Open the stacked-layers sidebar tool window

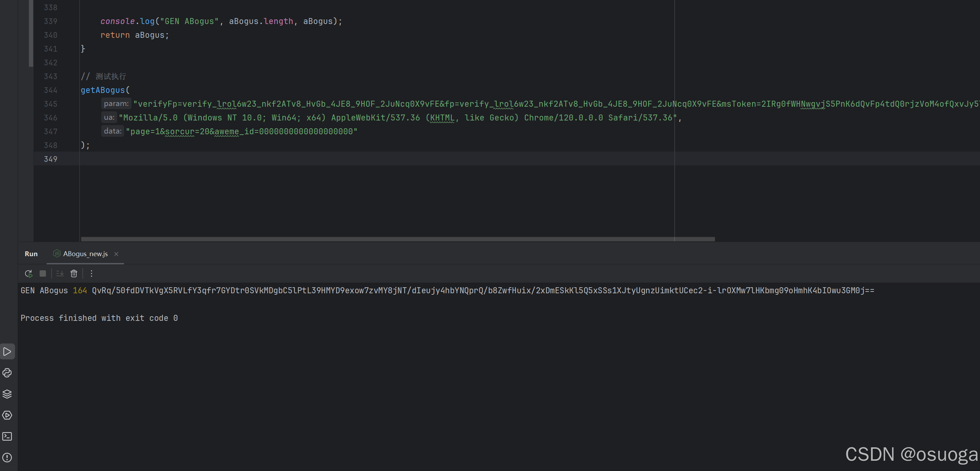click(7, 394)
